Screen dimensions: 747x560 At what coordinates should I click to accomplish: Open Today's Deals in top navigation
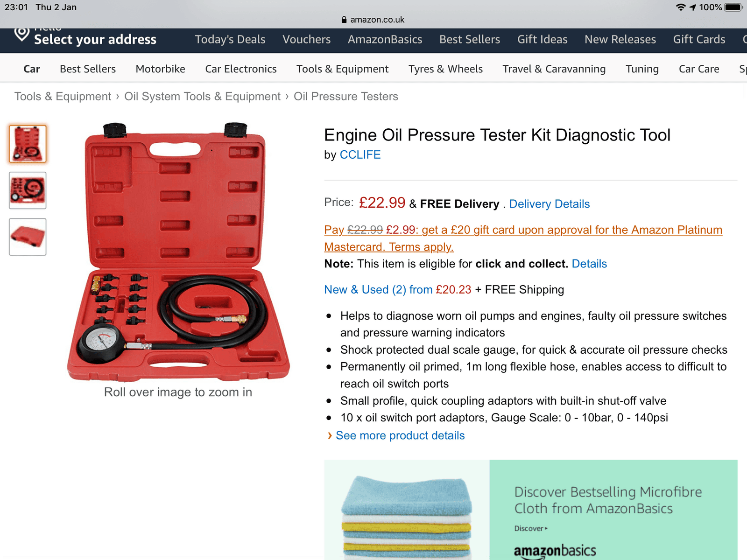click(230, 40)
